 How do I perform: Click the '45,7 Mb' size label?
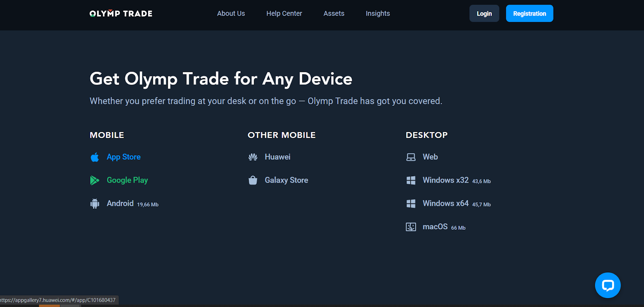[x=481, y=205]
